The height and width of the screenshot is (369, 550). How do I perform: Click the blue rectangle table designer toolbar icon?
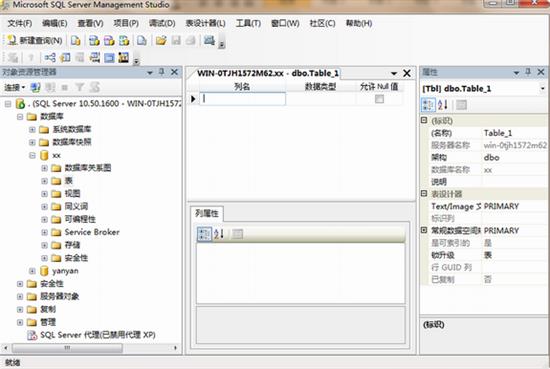[109, 58]
